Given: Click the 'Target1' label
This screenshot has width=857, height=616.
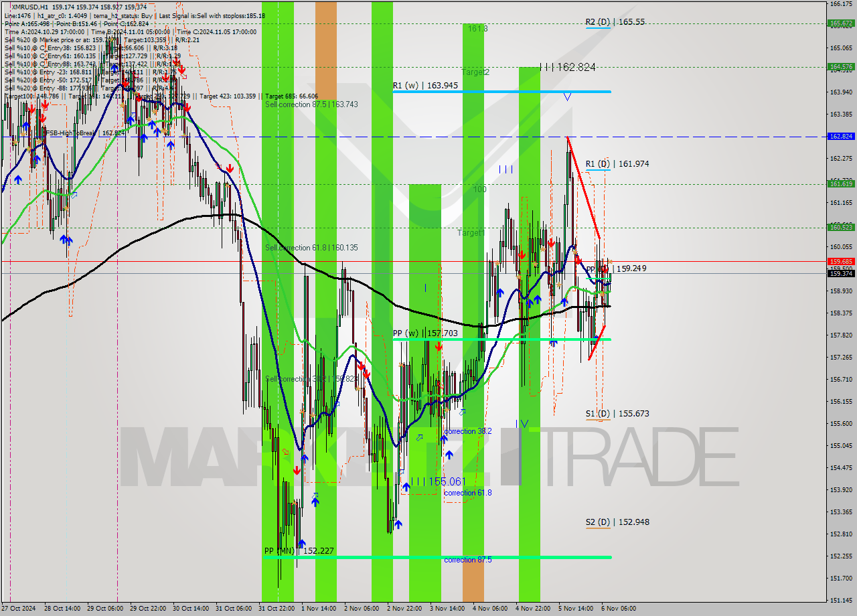Looking at the screenshot, I should point(470,233).
